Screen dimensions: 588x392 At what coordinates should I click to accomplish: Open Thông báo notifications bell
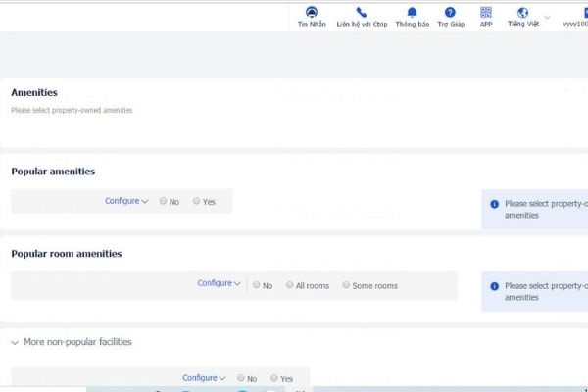[x=412, y=13]
